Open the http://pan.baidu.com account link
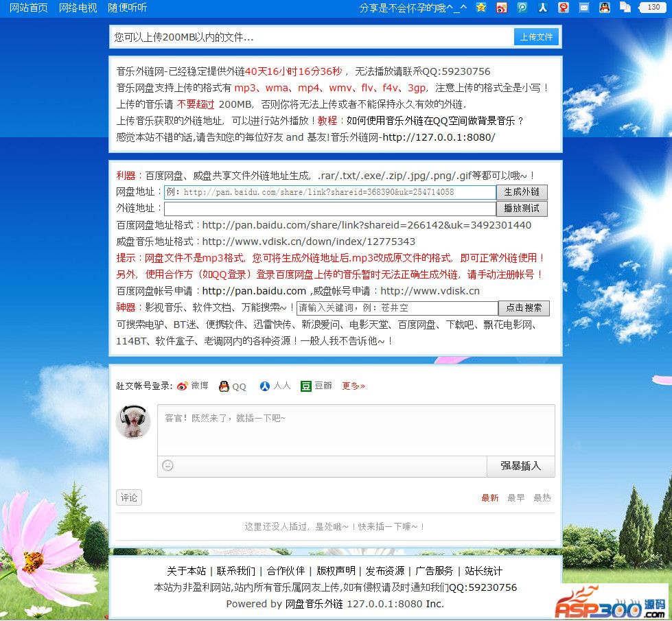Viewport: 672px width, 621px height. click(254, 292)
